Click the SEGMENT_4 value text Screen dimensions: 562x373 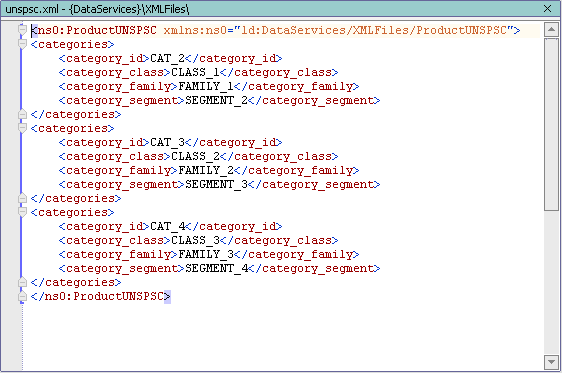[x=216, y=268]
